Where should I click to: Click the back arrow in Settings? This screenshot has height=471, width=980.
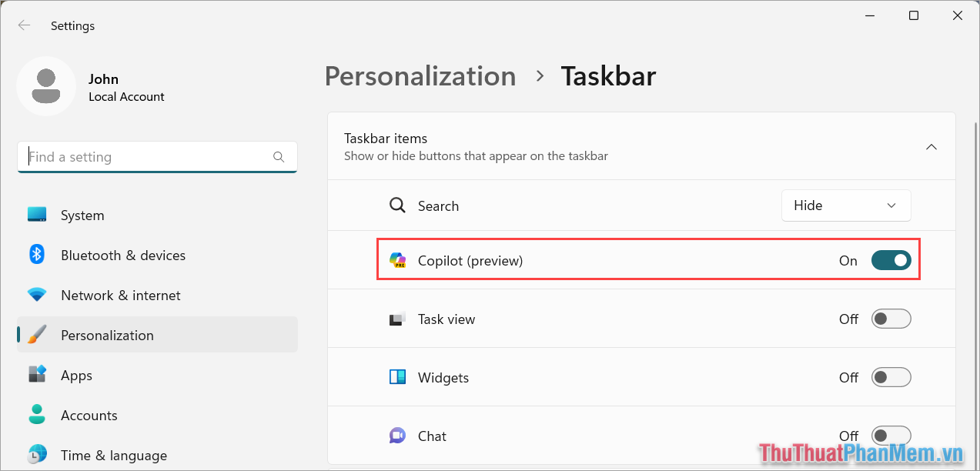(x=24, y=25)
